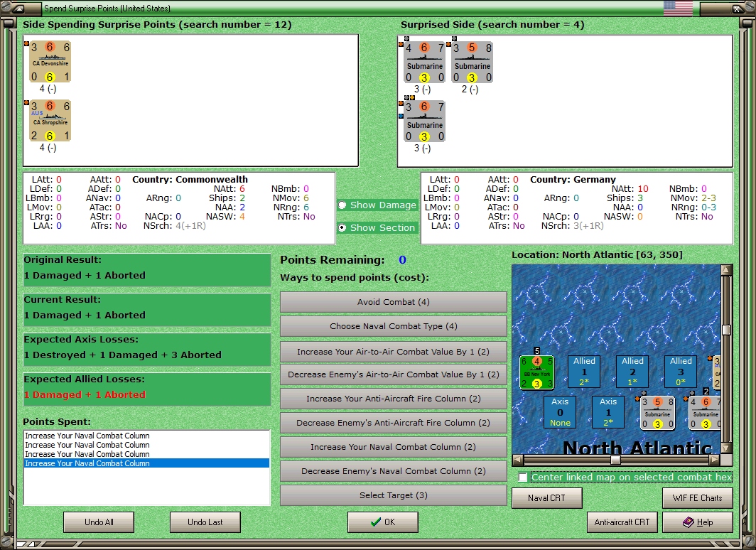Click the United States flag icon
This screenshot has height=550, width=756.
pyautogui.click(x=678, y=9)
